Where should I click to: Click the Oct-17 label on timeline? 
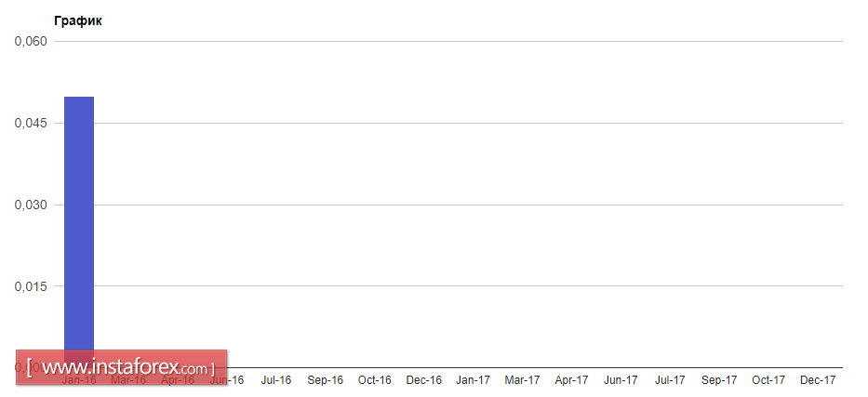tap(768, 380)
